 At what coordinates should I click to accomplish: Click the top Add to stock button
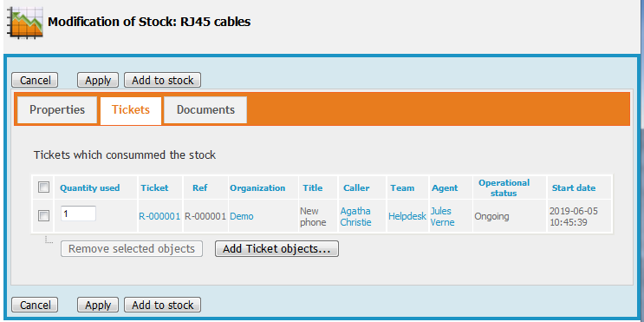(163, 80)
